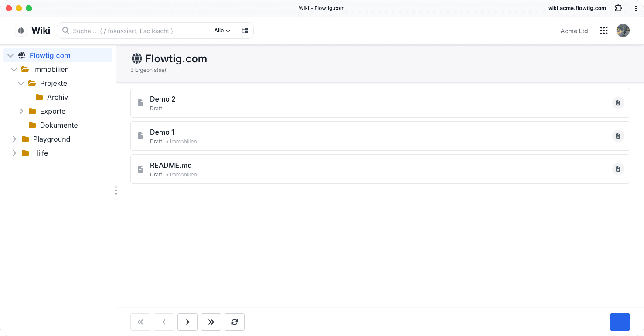This screenshot has height=336, width=644.
Task: Click the Wiki title in header
Action: tap(41, 31)
